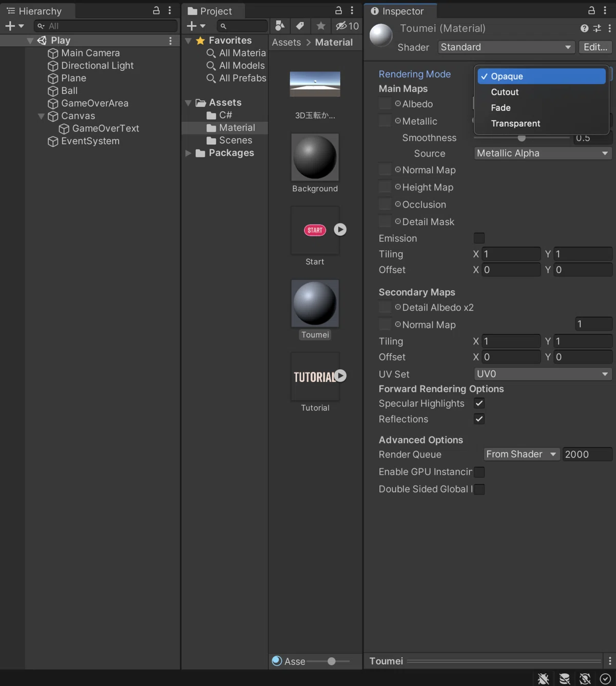Open the Hierarchy create plus dropdown
This screenshot has height=686, width=616.
tap(14, 26)
